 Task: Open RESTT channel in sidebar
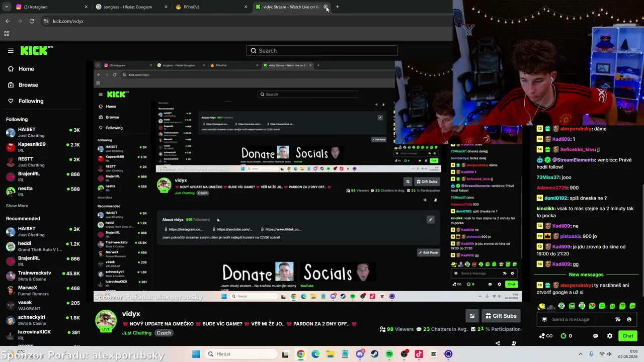[x=43, y=162]
